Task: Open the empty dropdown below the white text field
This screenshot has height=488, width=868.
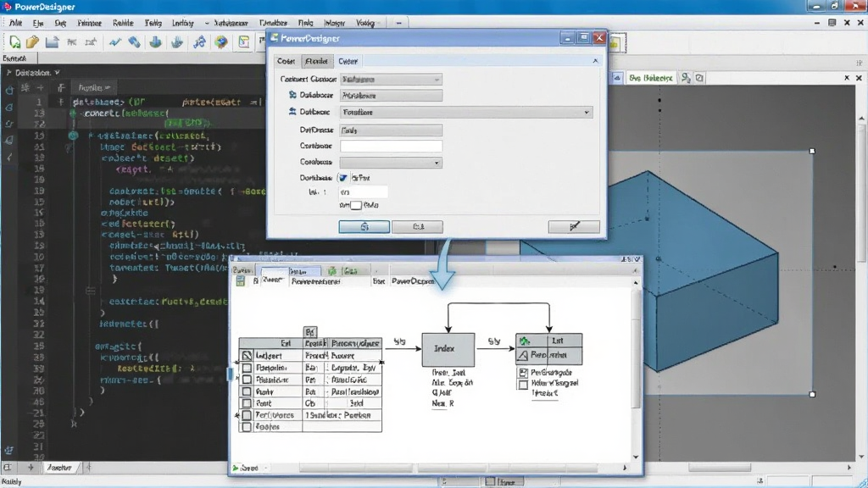Action: (391, 163)
